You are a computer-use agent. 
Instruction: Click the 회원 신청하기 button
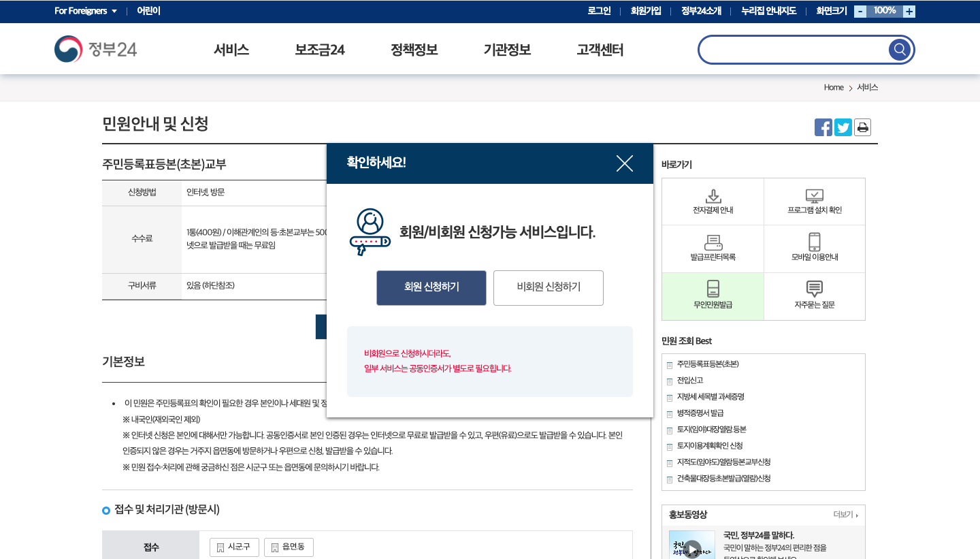coord(431,287)
